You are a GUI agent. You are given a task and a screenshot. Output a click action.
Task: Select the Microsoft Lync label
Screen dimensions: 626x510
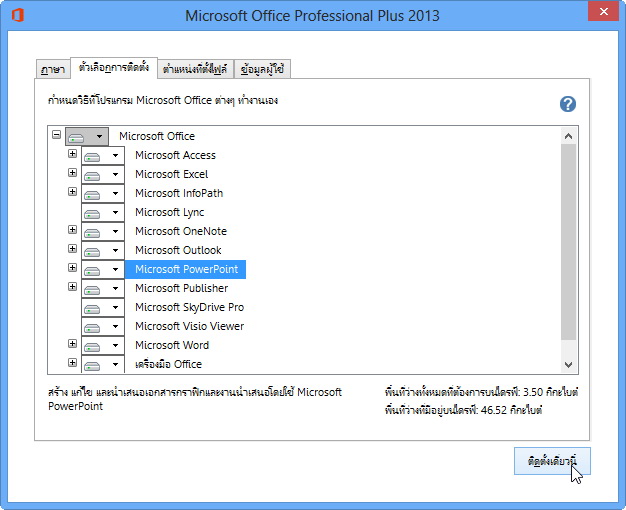[170, 212]
